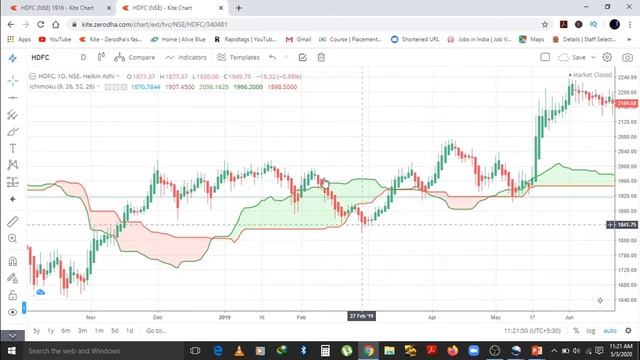Toggle auto scale
This screenshot has height=360, width=640.
(x=610, y=331)
